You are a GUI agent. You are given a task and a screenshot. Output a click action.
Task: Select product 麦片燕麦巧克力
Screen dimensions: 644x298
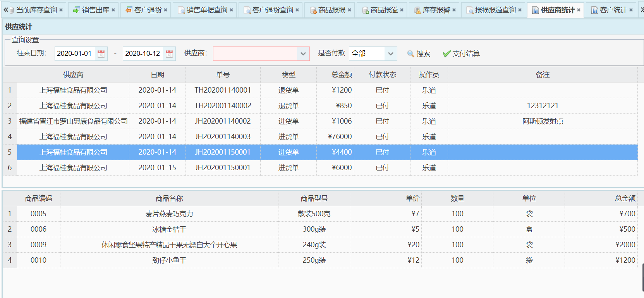pyautogui.click(x=169, y=214)
